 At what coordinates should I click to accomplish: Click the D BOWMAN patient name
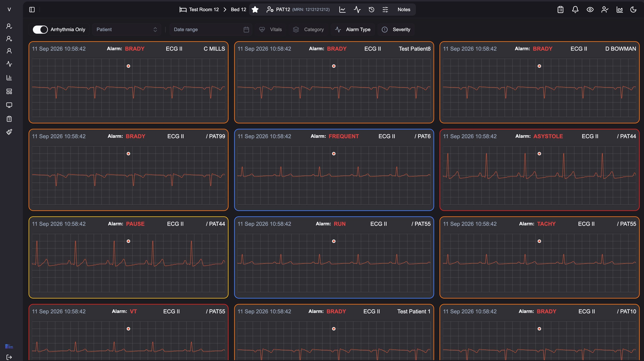pyautogui.click(x=621, y=49)
